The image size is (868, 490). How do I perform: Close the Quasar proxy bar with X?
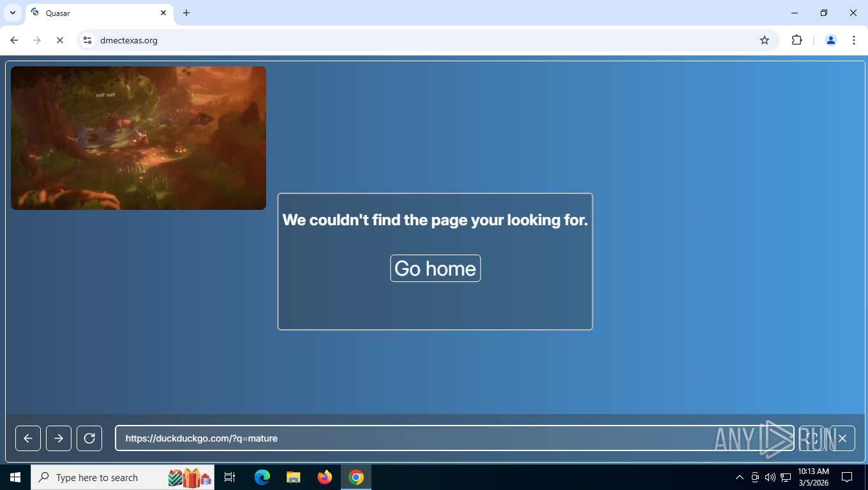coord(842,438)
